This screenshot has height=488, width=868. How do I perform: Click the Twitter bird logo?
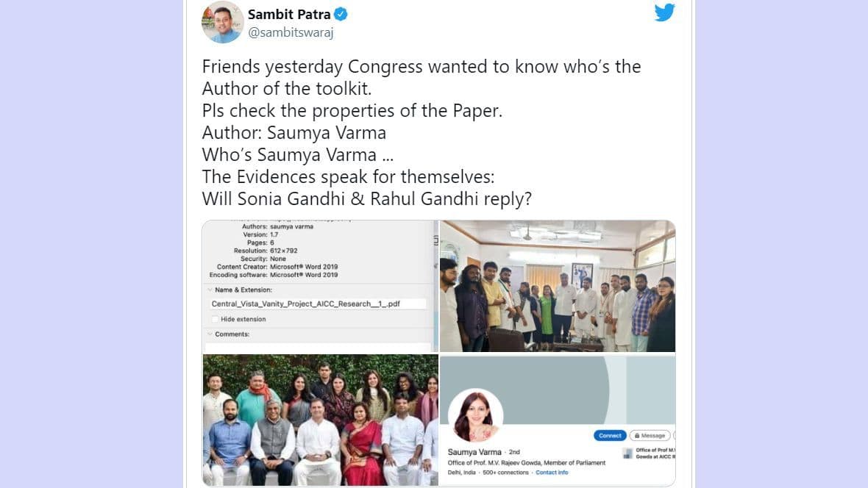pyautogui.click(x=664, y=12)
